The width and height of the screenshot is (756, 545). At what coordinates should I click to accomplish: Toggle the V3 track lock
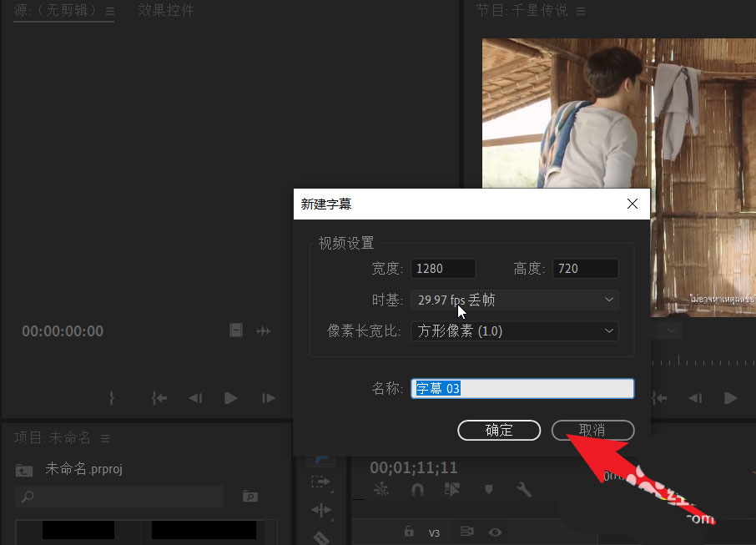[409, 532]
